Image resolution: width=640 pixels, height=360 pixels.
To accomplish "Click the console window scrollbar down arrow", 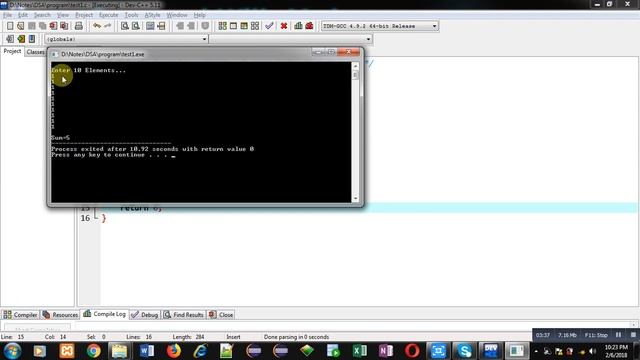I will coord(355,199).
